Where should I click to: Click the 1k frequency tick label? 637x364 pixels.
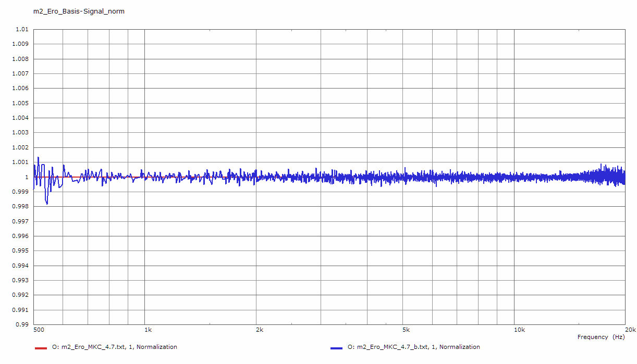pos(148,330)
